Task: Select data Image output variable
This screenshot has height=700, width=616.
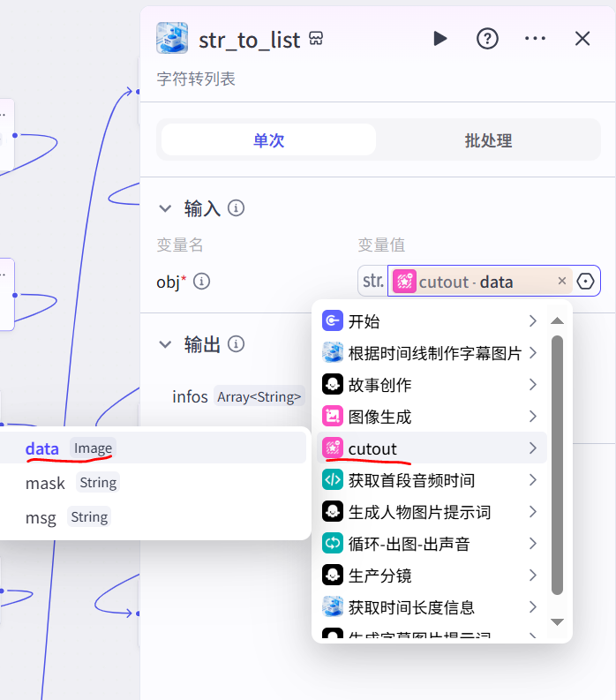Action: 154,448
